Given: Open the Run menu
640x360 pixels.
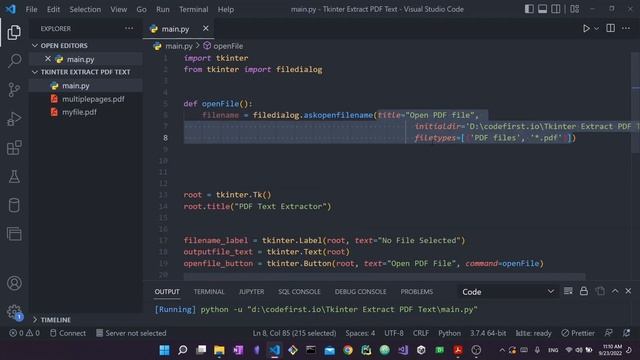Looking at the screenshot, I should 162,9.
